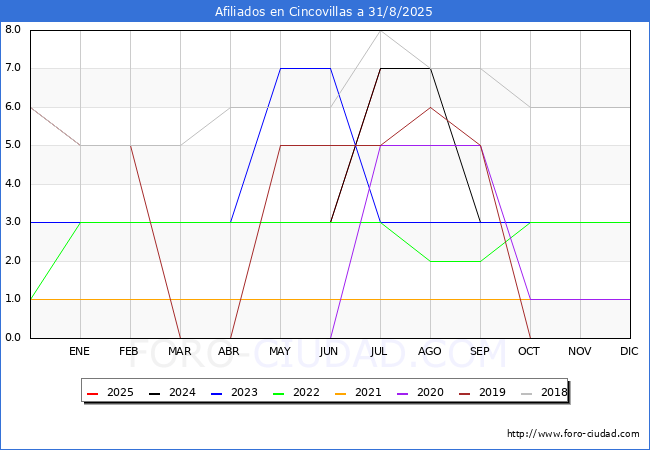The width and height of the screenshot is (650, 450).
Task: Click the FEB month axis label
Action: pyautogui.click(x=129, y=351)
